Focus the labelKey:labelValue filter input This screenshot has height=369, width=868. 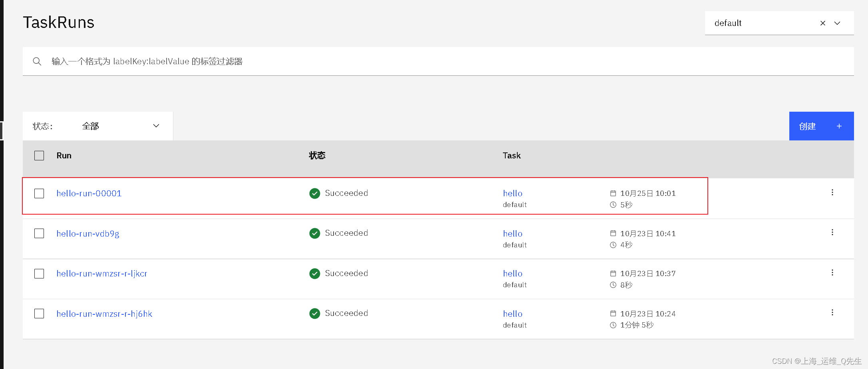[438, 61]
